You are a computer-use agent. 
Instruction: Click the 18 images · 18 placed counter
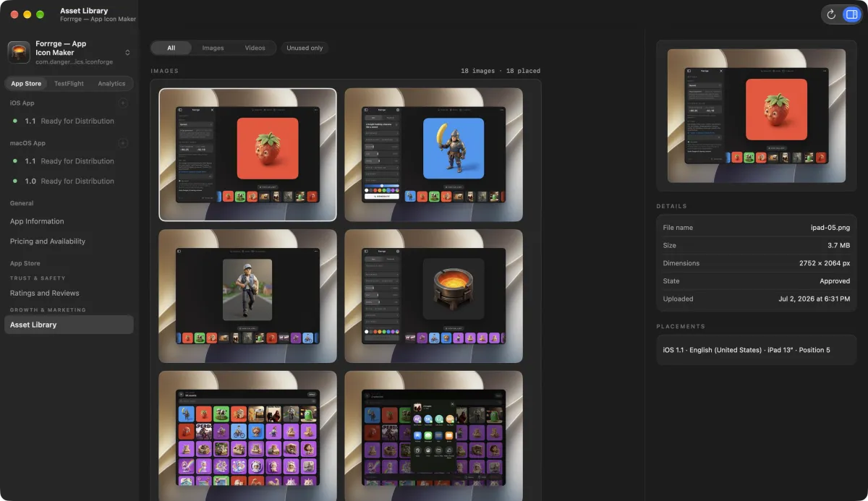501,71
